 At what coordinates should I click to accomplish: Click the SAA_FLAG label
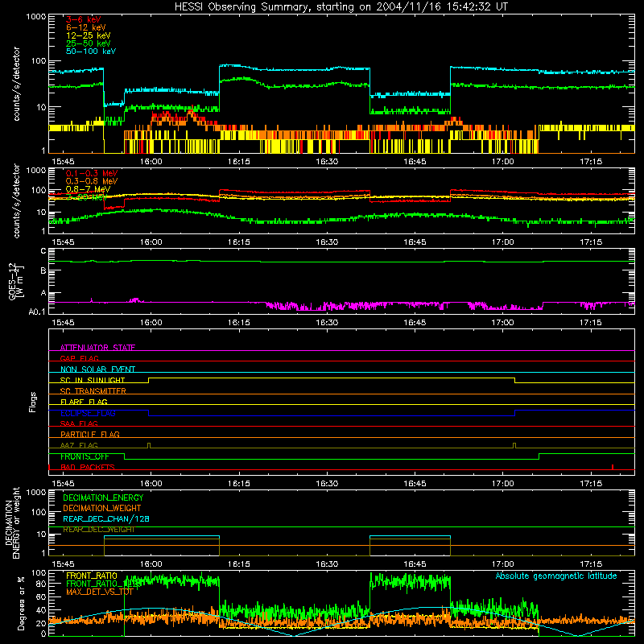tap(79, 423)
